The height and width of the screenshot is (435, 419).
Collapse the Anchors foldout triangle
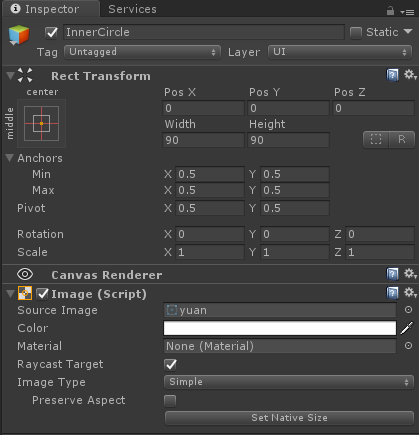coord(10,158)
